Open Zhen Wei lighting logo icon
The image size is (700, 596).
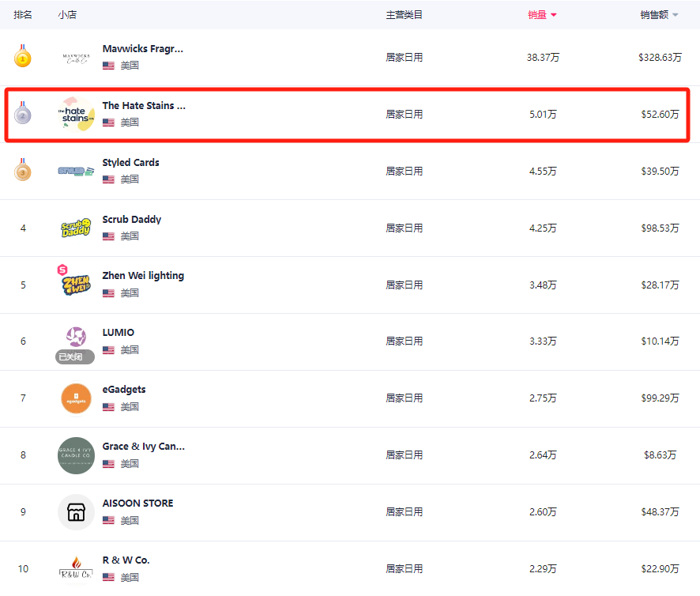(76, 284)
